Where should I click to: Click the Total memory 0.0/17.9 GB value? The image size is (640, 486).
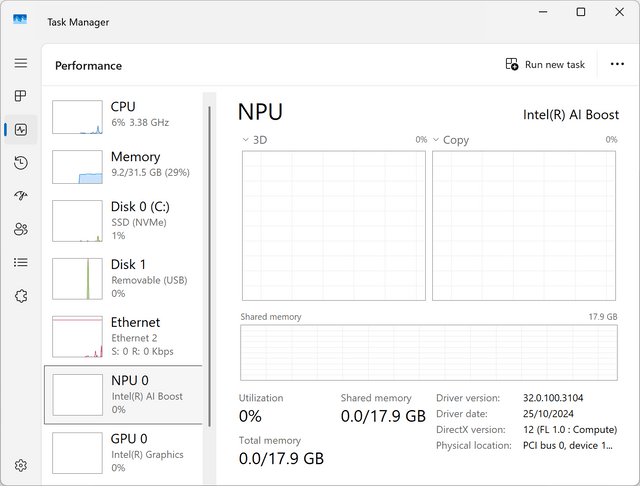pyautogui.click(x=281, y=459)
